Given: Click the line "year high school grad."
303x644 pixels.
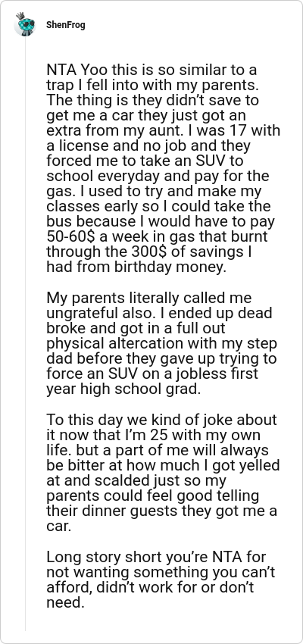Looking at the screenshot, I should tap(123, 389).
